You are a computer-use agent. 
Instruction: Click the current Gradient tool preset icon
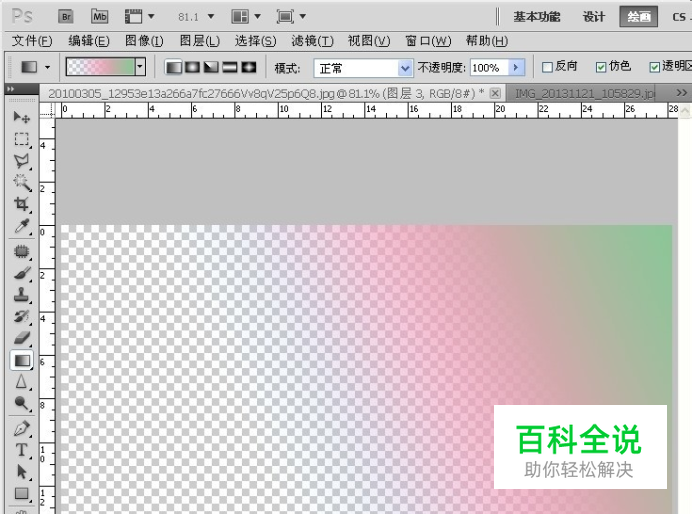30,68
